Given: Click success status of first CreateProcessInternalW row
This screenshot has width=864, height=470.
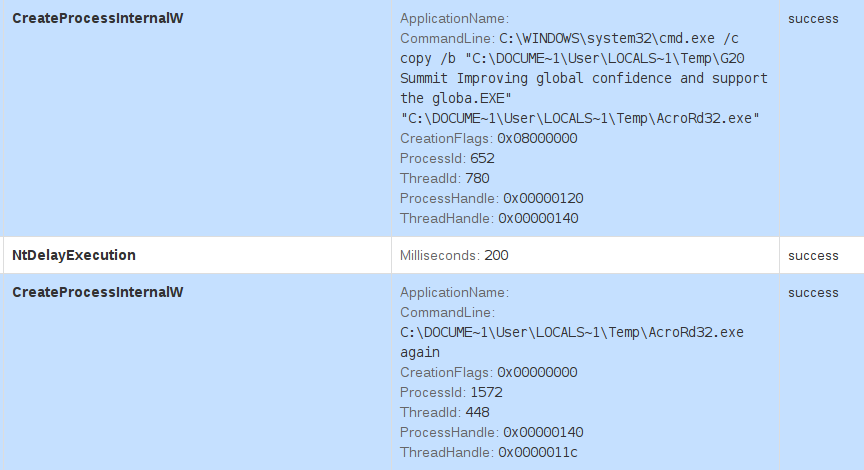Looking at the screenshot, I should pyautogui.click(x=813, y=18).
